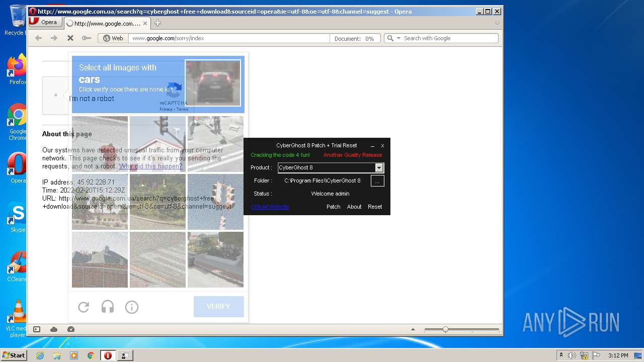Select the captcha tile with the house roof
Screen dimensions: 644x362
pyautogui.click(x=100, y=259)
